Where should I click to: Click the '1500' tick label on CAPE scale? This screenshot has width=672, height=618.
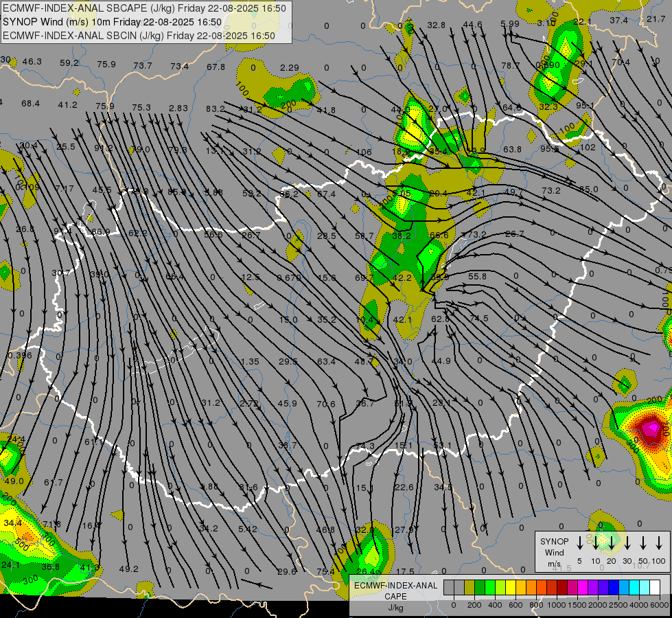(577, 605)
